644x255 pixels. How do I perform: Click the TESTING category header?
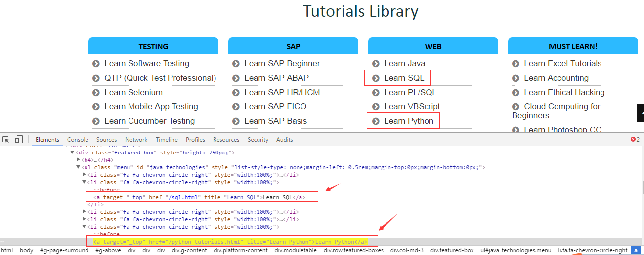click(153, 46)
